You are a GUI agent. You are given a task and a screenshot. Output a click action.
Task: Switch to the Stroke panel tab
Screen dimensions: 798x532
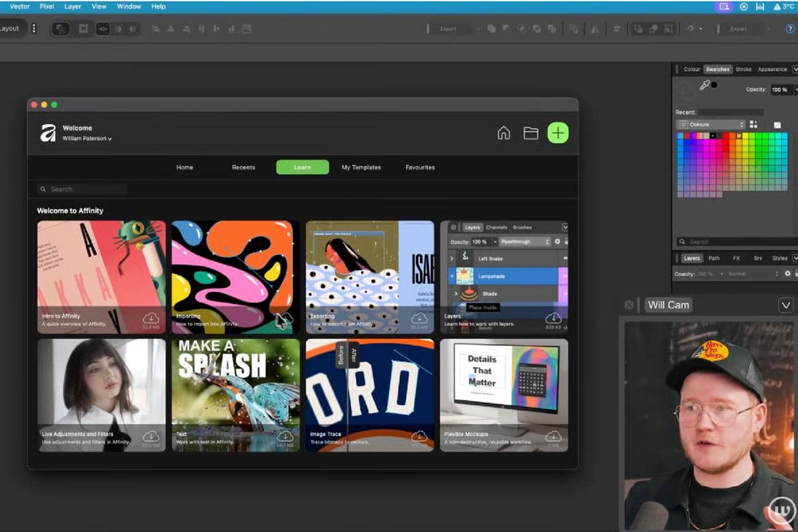tap(743, 69)
